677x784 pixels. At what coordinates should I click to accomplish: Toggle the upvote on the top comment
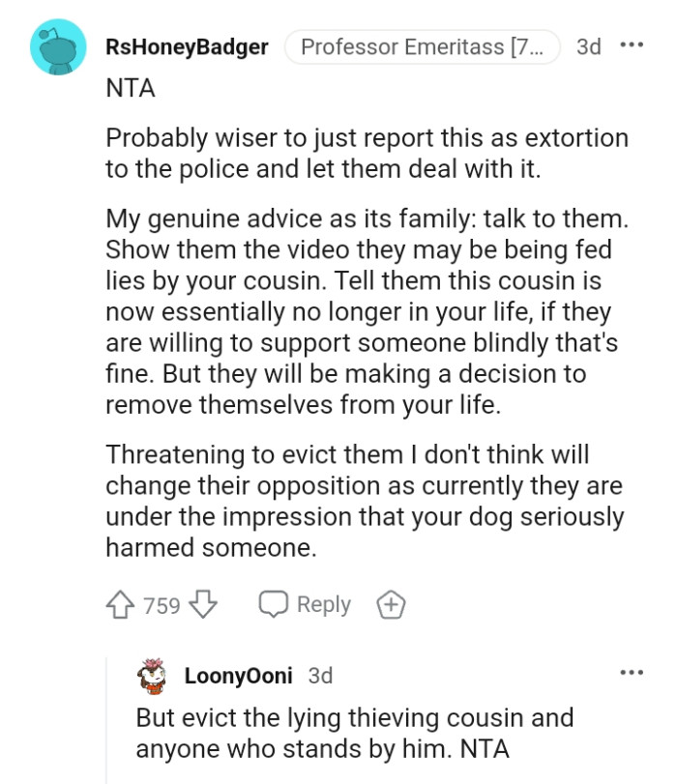pos(121,603)
